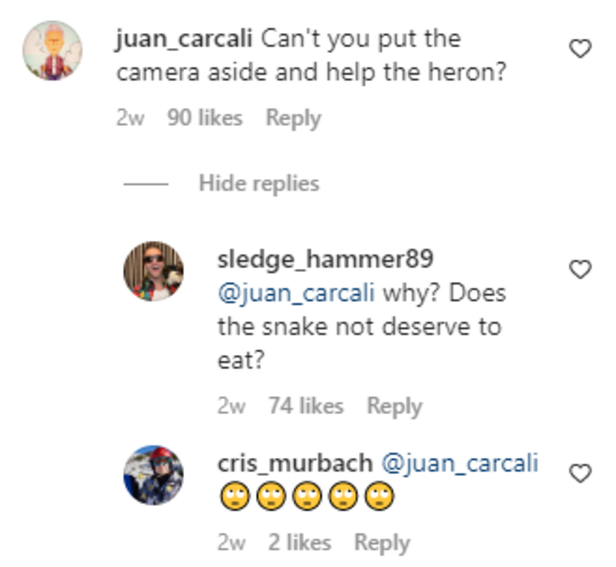Open the cris_murbach username link

[295, 464]
